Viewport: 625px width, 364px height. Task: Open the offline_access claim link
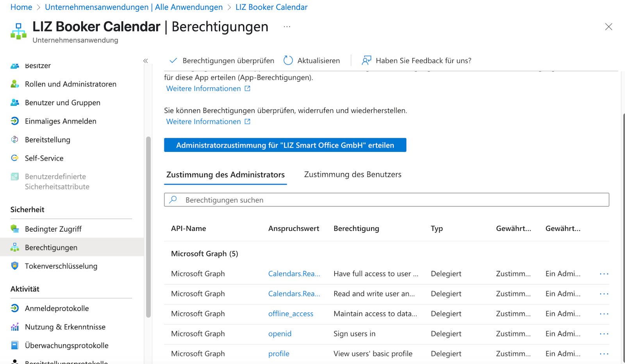[x=291, y=314]
